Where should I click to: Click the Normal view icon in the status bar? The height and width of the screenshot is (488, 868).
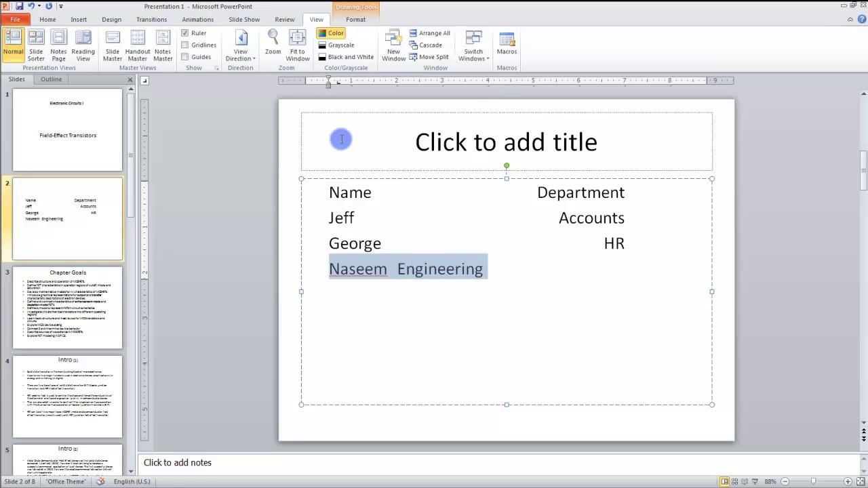tap(725, 481)
